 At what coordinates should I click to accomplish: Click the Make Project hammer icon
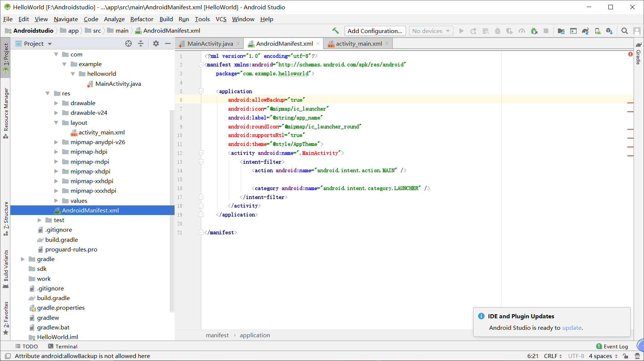[x=335, y=31]
